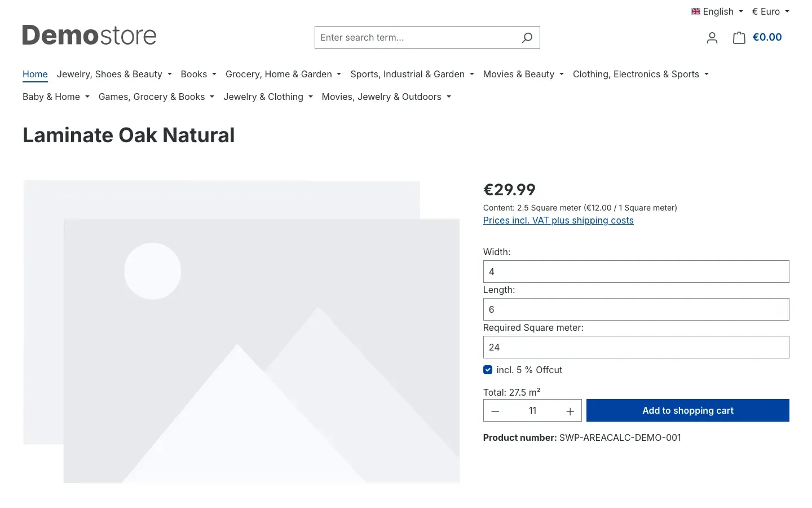812x508 pixels.
Task: Click the quantity value 11 field
Action: click(x=533, y=411)
